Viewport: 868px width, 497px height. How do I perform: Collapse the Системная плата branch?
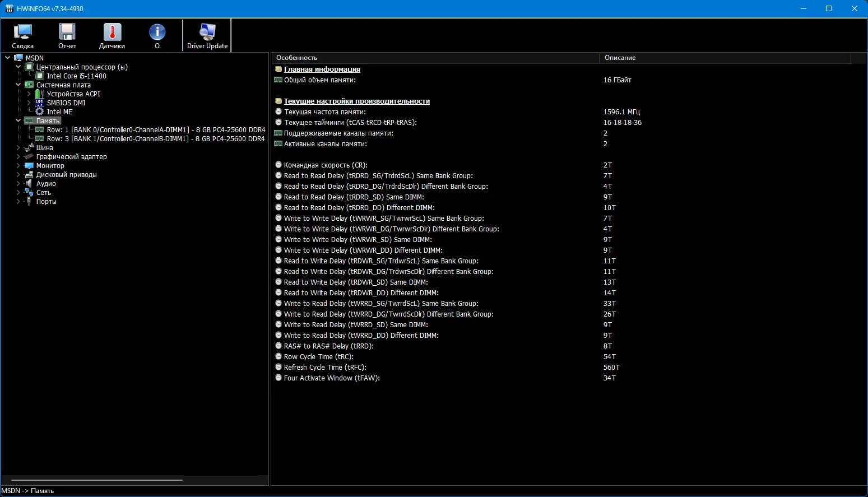pyautogui.click(x=18, y=85)
